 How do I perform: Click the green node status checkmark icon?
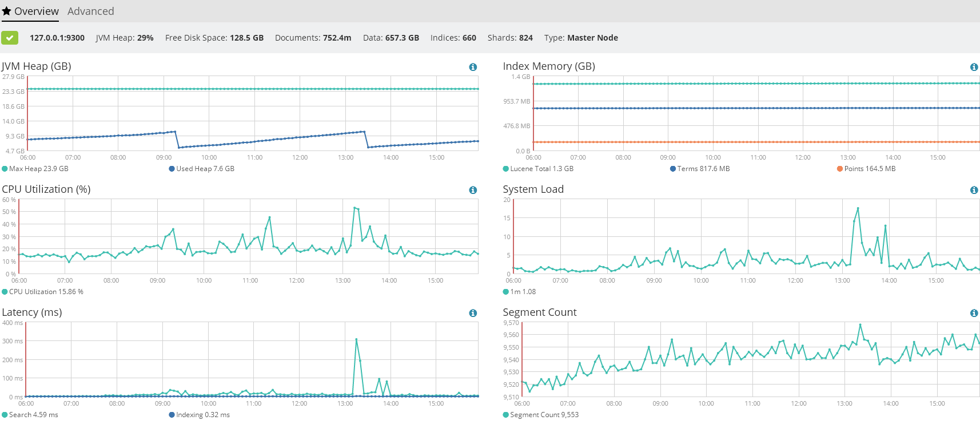[x=10, y=38]
